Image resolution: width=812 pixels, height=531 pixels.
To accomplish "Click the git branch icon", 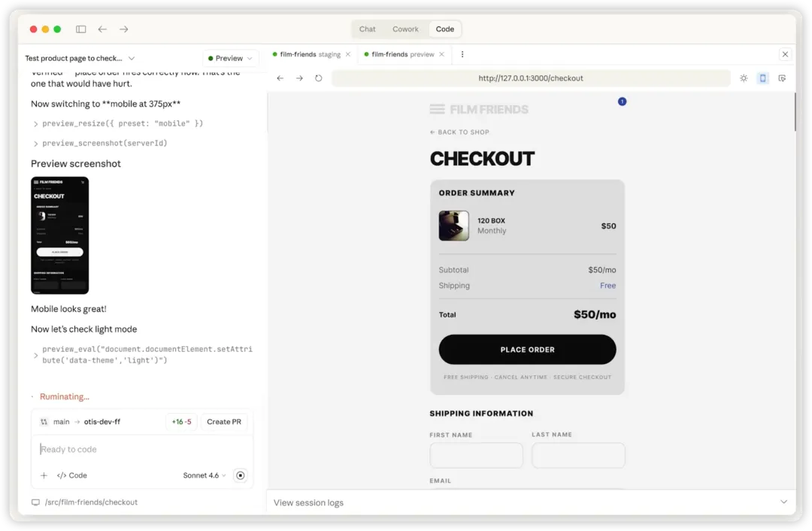I will 44,422.
